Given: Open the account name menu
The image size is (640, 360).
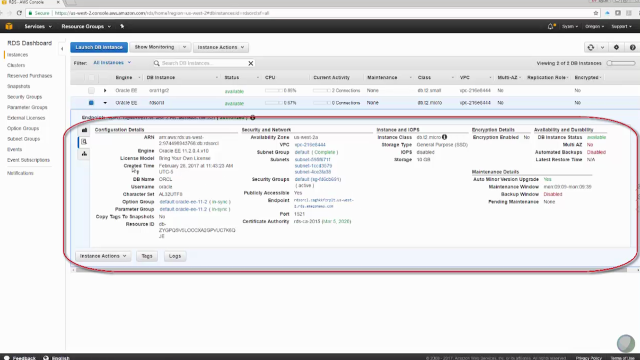Looking at the screenshot, I should point(570,27).
